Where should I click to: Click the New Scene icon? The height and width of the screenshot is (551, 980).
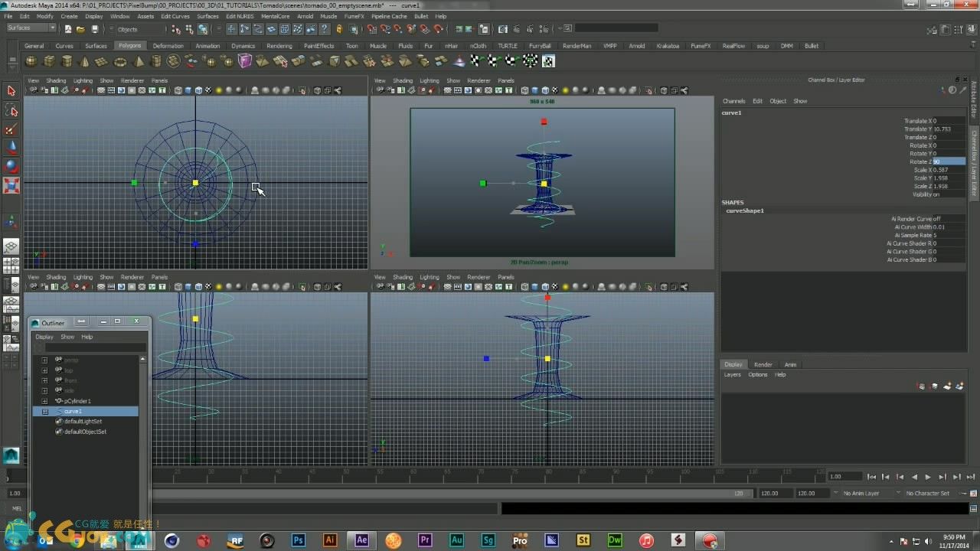(67, 29)
